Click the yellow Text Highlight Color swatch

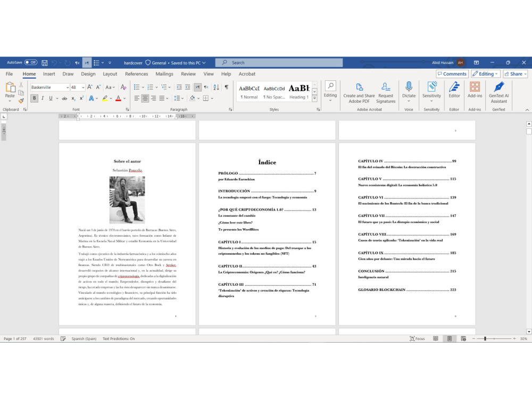[105, 98]
